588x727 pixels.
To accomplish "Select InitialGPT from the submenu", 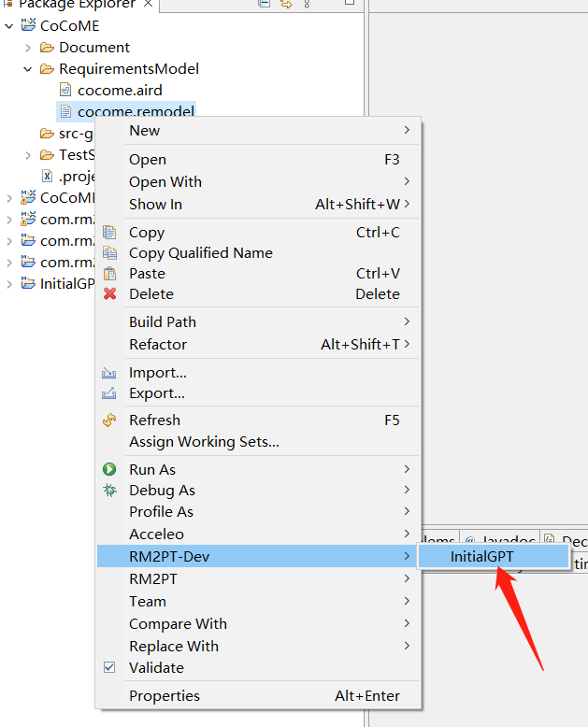I will coord(481,557).
